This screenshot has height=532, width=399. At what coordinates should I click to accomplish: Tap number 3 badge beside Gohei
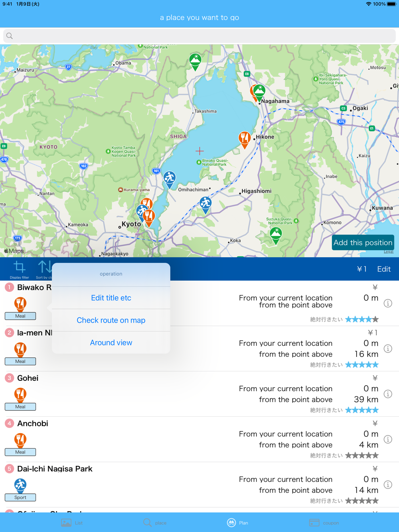click(10, 378)
